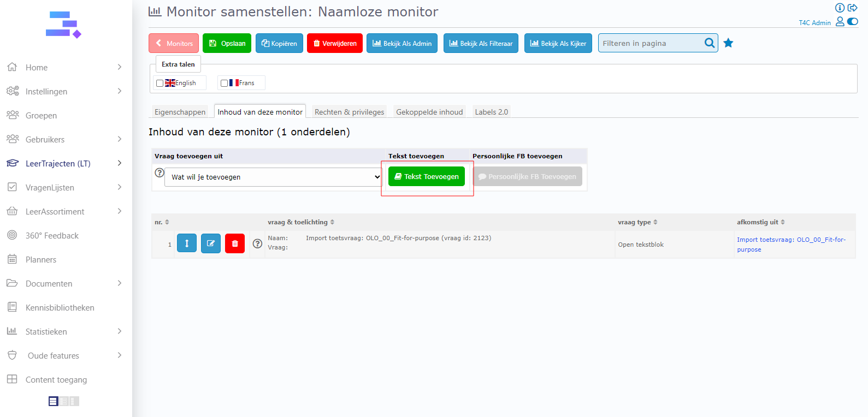This screenshot has width=868, height=417.
Task: Enable the English language checkbox
Action: (x=160, y=84)
